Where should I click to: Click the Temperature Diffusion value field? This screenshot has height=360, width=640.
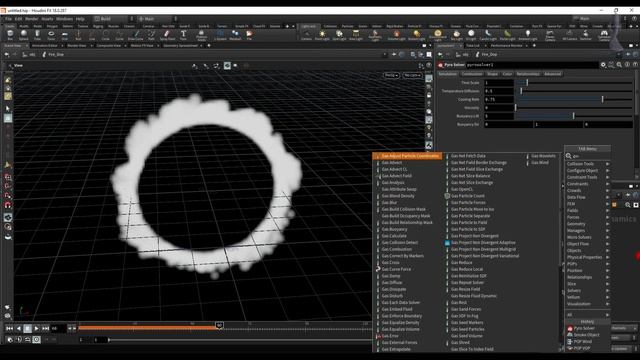click(498, 91)
